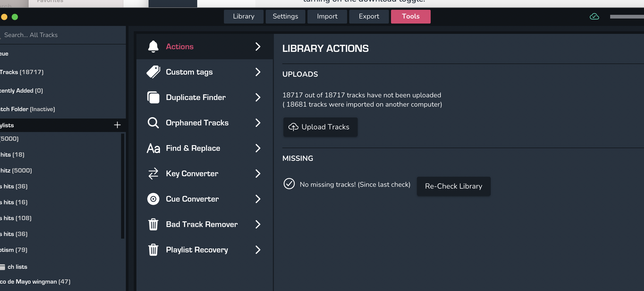Switch to the Library tab
The image size is (644, 291).
click(243, 16)
